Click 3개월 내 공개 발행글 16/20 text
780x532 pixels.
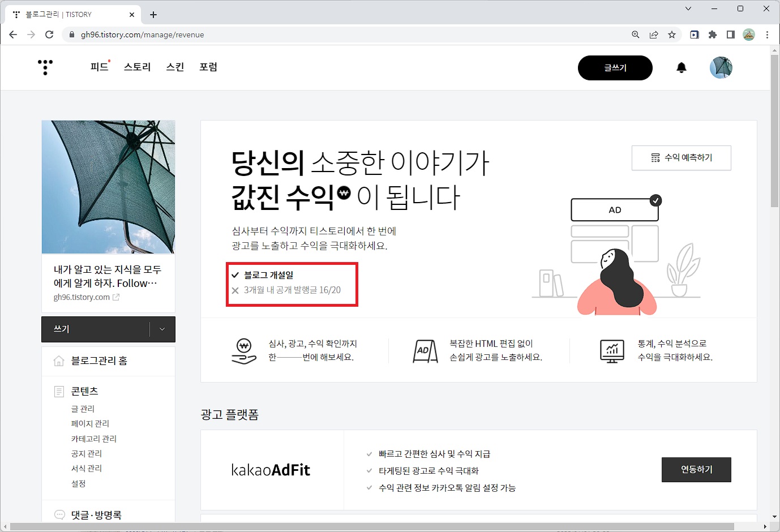[x=292, y=290]
